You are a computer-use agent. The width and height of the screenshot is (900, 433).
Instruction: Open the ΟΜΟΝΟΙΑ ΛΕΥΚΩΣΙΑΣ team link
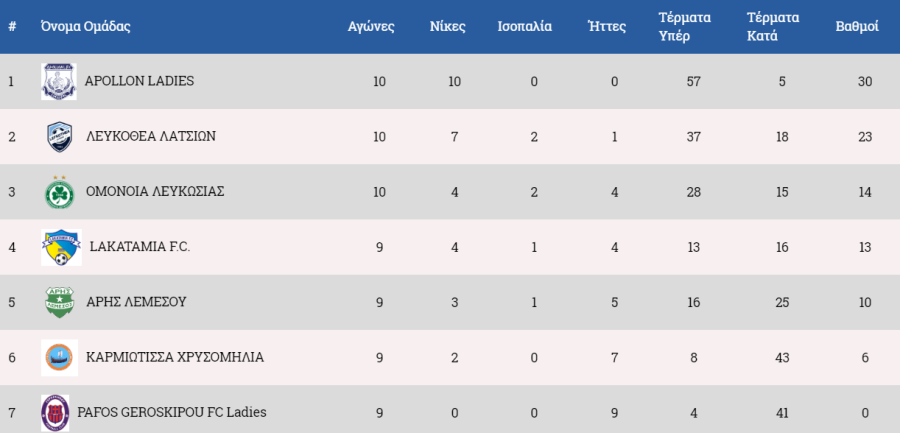(x=155, y=192)
